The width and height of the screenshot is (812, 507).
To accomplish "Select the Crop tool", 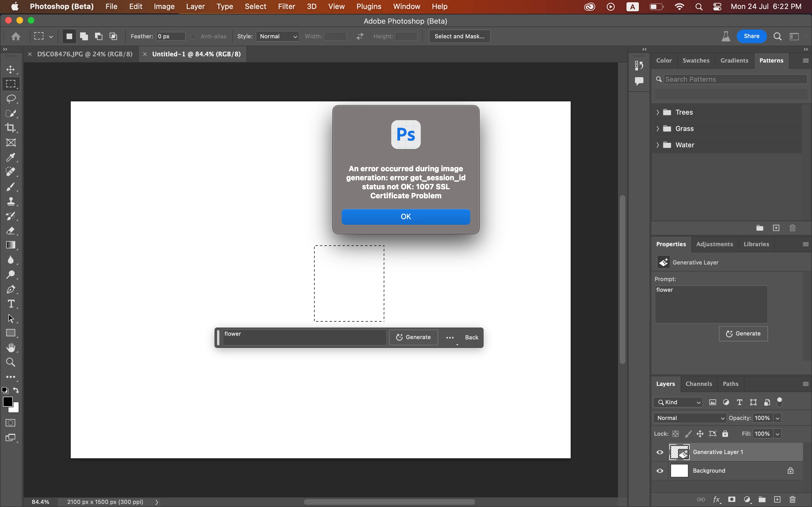I will pyautogui.click(x=11, y=128).
